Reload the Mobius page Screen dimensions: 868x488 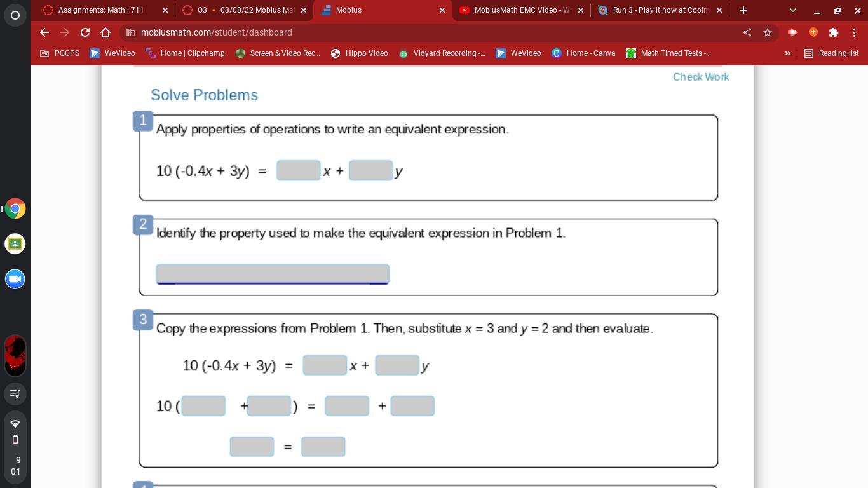click(85, 32)
